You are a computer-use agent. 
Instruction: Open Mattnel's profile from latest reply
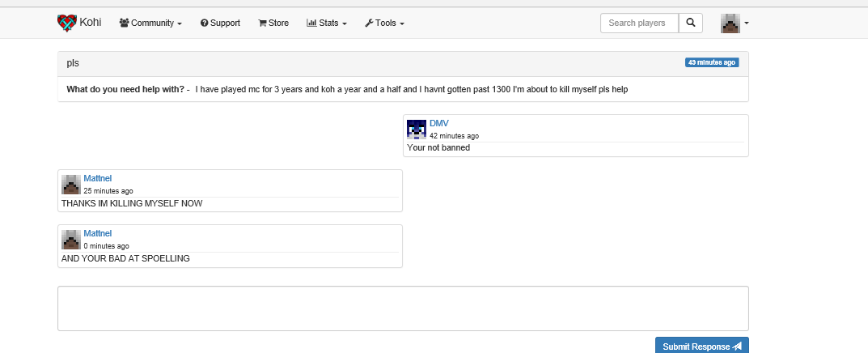[x=97, y=233]
